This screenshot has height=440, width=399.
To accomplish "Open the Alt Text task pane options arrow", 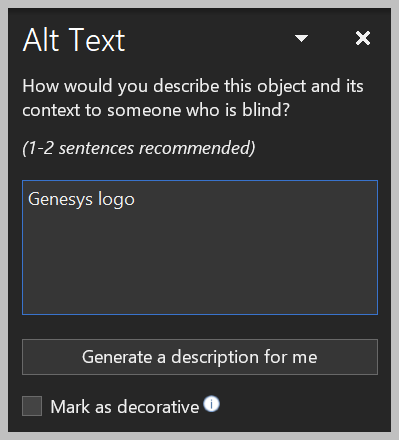I will click(301, 38).
